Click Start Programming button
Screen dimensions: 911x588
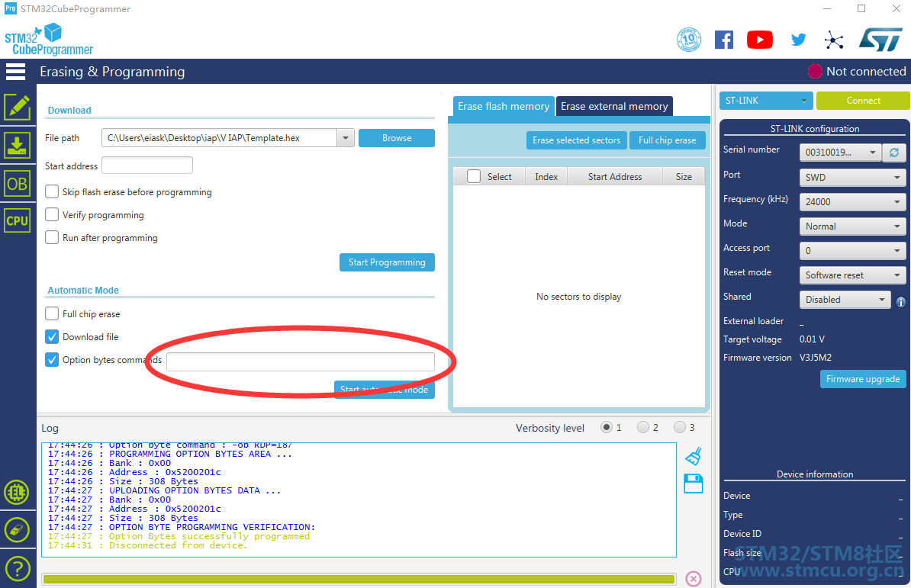point(387,262)
